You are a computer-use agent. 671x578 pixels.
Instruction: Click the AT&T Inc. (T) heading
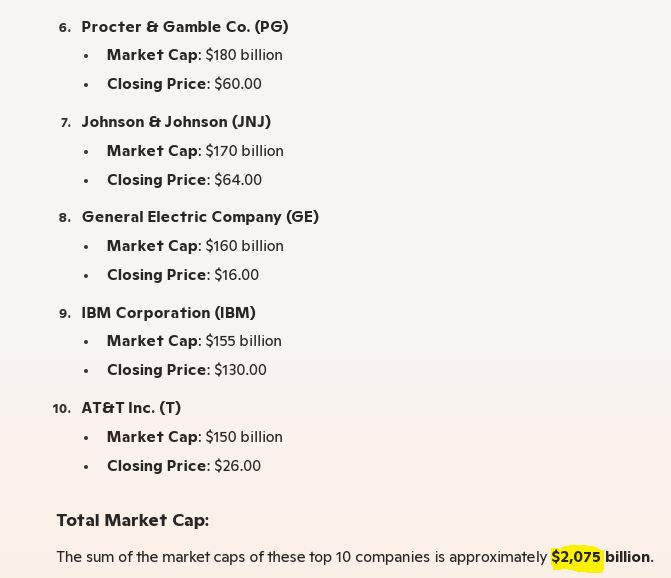[131, 408]
